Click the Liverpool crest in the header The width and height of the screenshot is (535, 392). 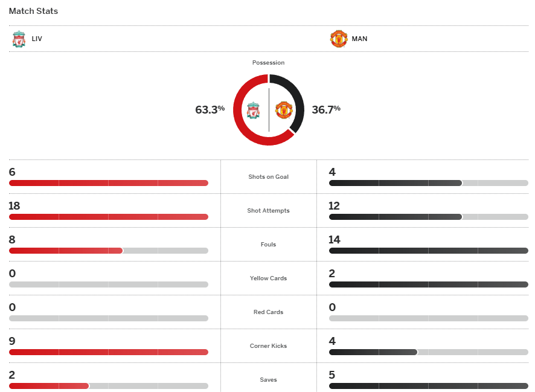tap(19, 39)
